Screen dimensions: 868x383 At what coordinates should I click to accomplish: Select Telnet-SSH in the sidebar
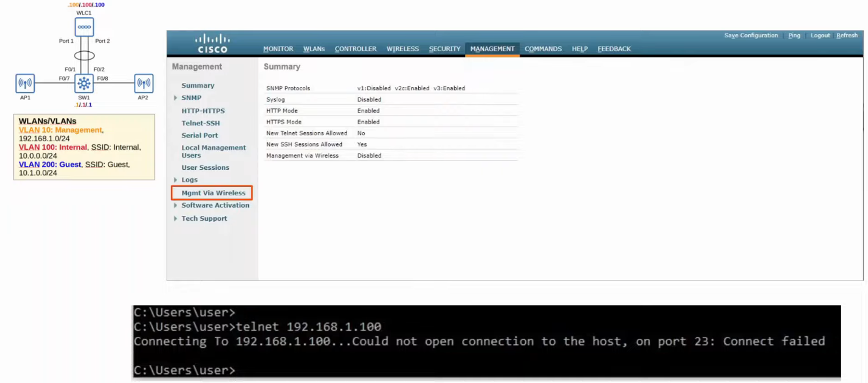pyautogui.click(x=201, y=123)
